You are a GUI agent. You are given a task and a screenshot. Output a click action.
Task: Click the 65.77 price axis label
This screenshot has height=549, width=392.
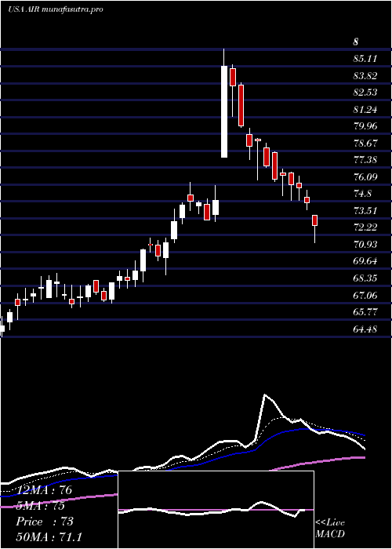[x=365, y=312]
